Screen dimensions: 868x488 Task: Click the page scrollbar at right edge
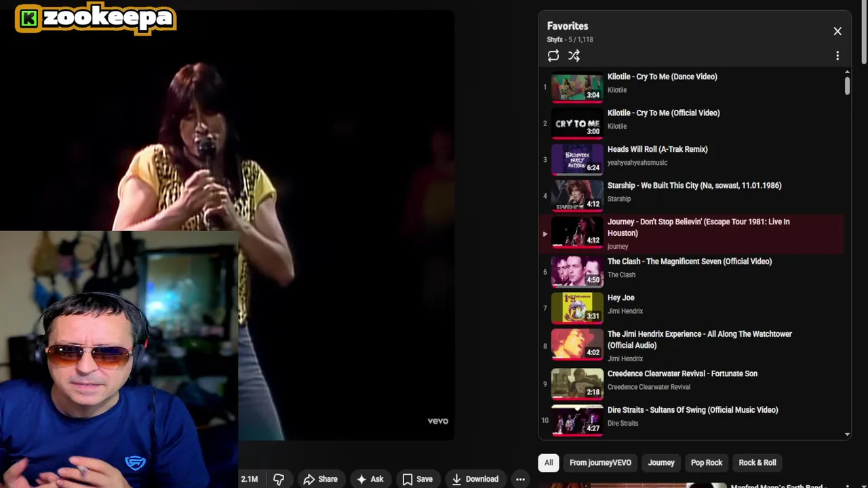click(x=863, y=34)
